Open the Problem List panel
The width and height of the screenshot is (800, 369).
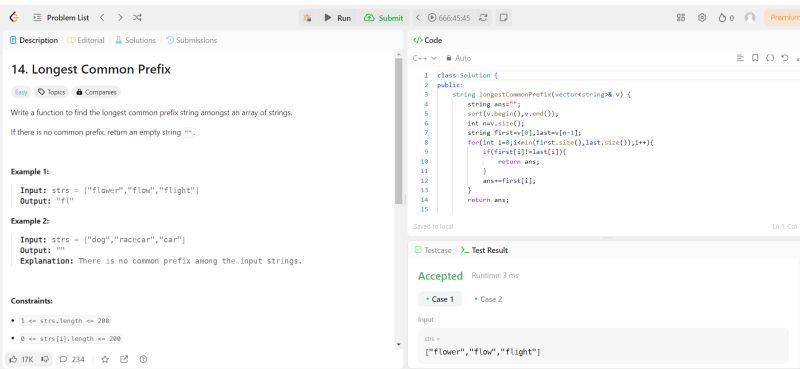61,17
